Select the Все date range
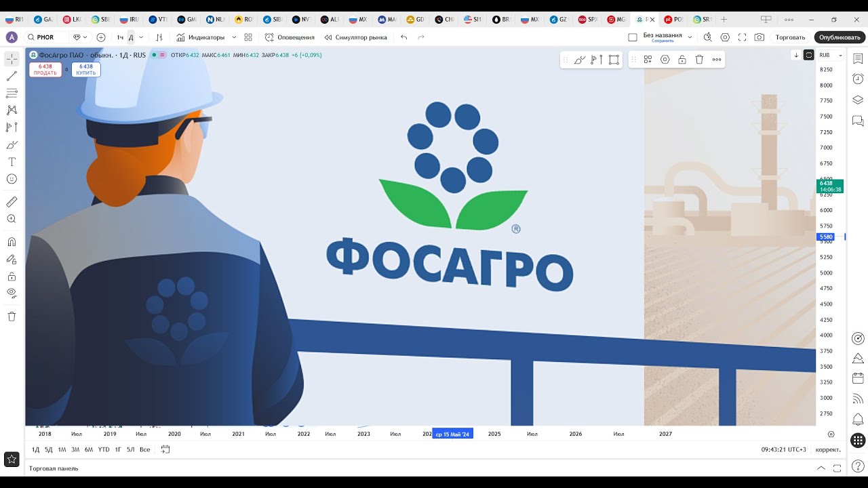This screenshot has width=868, height=488. [x=144, y=449]
